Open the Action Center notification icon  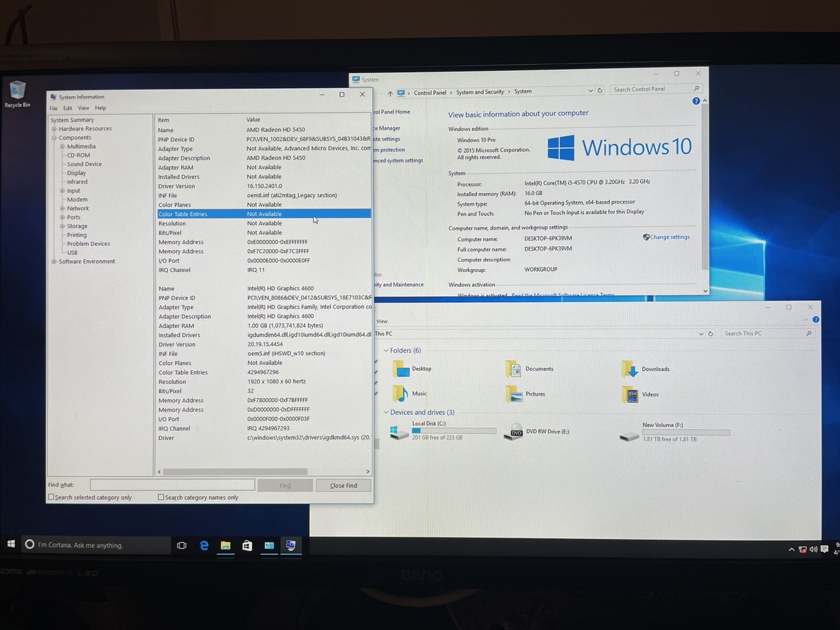(824, 549)
